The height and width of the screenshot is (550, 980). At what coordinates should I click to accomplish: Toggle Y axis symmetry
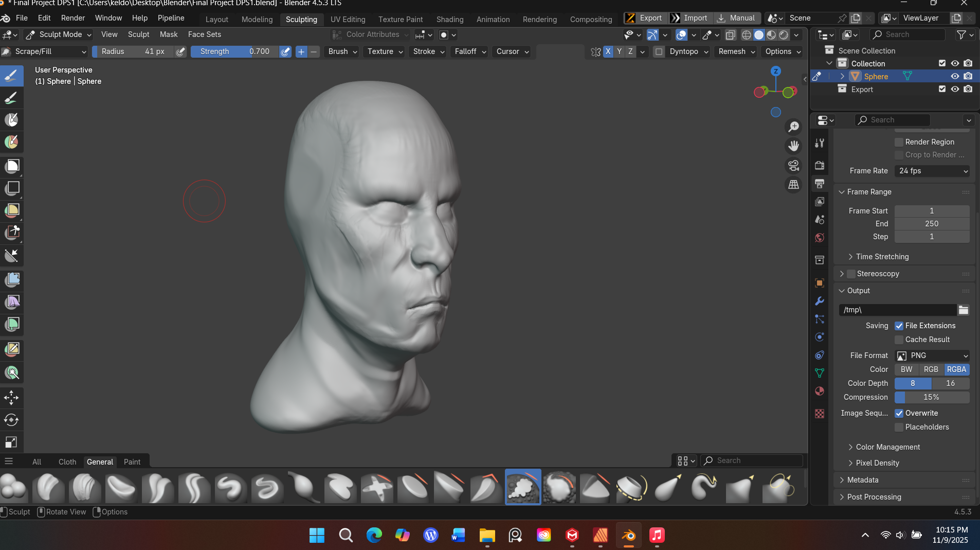620,51
